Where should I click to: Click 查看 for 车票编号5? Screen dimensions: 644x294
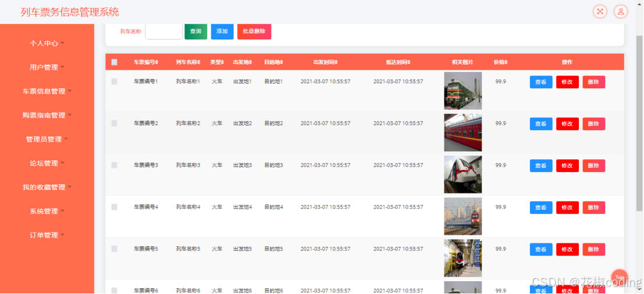(541, 249)
